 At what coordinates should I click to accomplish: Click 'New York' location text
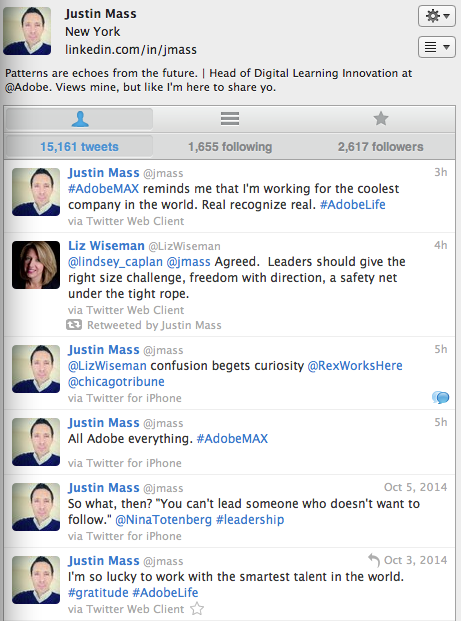93,32
